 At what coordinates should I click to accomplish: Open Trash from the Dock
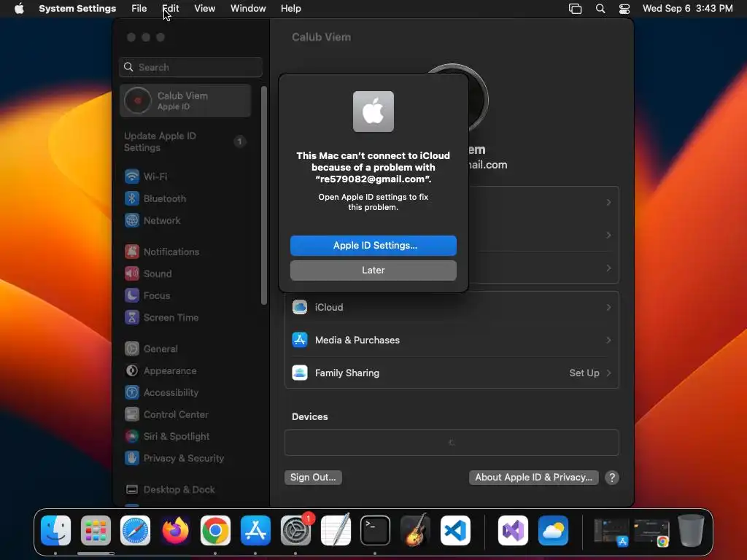(x=691, y=530)
